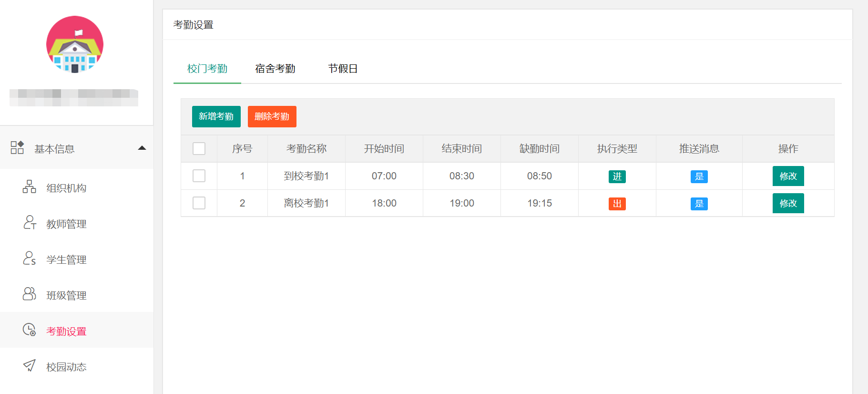Click the 班级管理 group icon
This screenshot has height=394, width=868.
[x=29, y=294]
